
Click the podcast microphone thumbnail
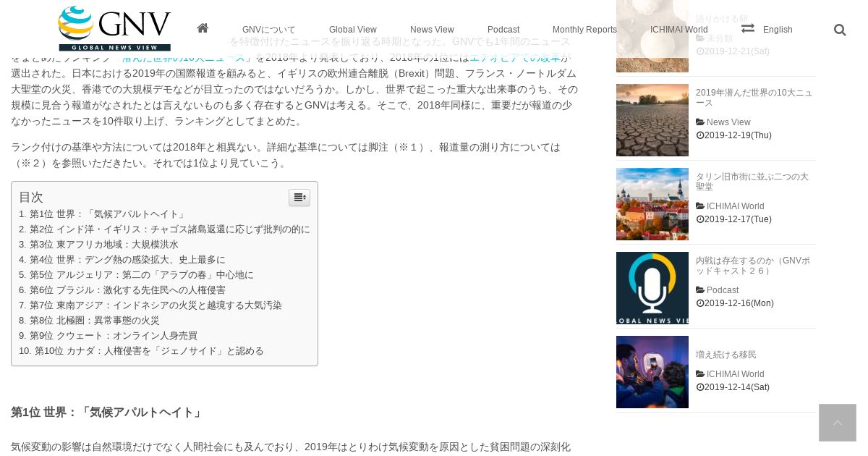[652, 288]
